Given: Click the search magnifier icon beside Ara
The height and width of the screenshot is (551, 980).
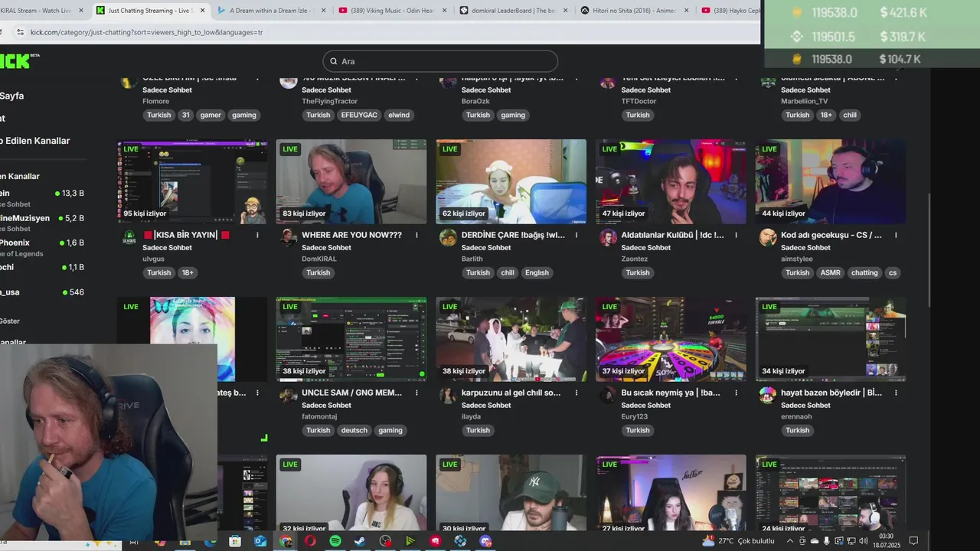Looking at the screenshot, I should point(333,61).
